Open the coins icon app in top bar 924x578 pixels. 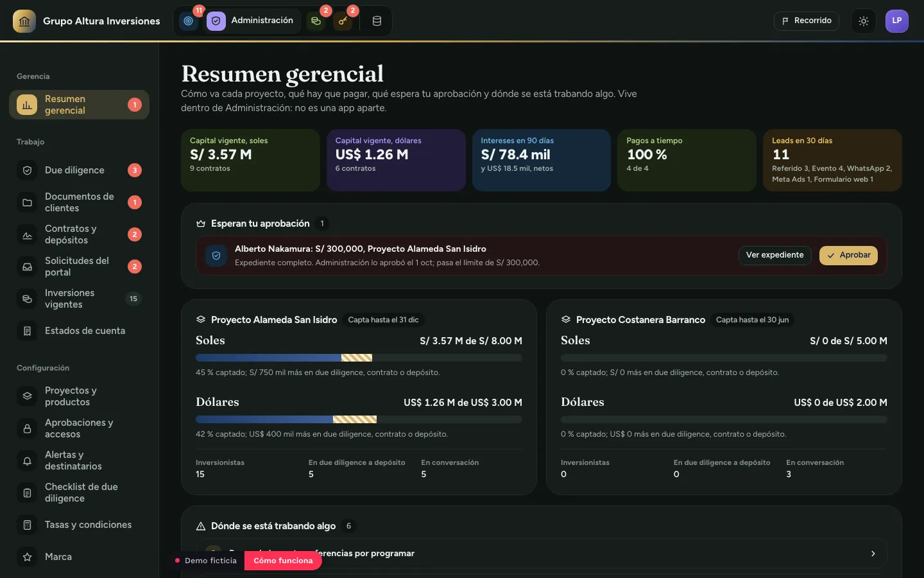click(x=316, y=21)
